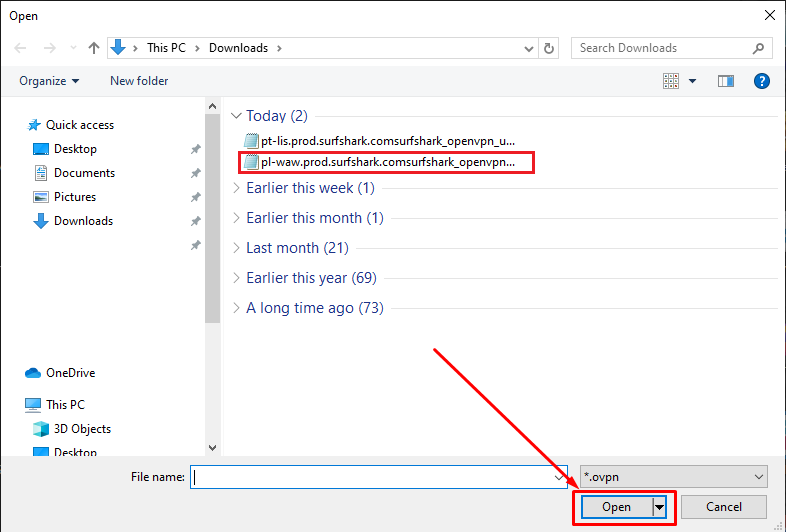Click the Up one level arrow
The image size is (786, 532).
(x=94, y=48)
